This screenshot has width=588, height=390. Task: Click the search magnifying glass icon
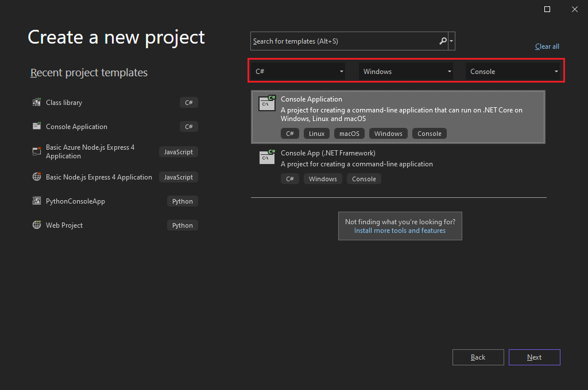[442, 41]
